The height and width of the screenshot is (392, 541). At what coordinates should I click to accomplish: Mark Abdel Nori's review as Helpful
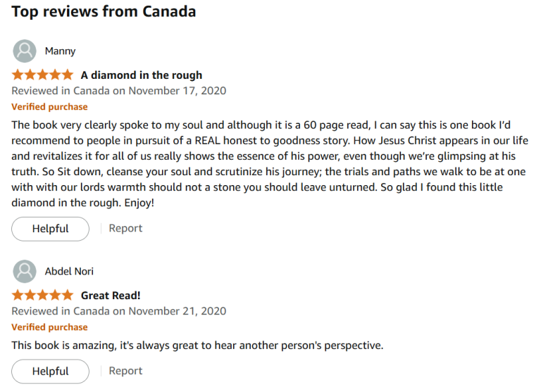pyautogui.click(x=50, y=372)
